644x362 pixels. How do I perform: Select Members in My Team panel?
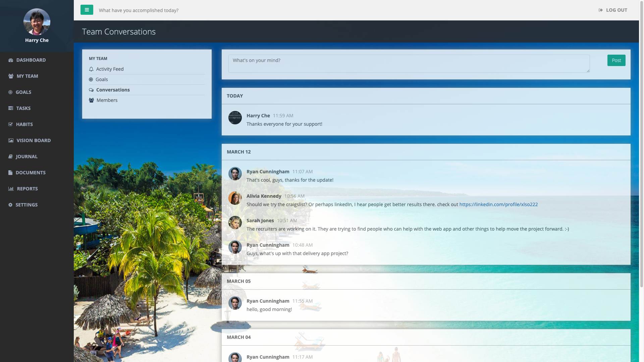[107, 100]
